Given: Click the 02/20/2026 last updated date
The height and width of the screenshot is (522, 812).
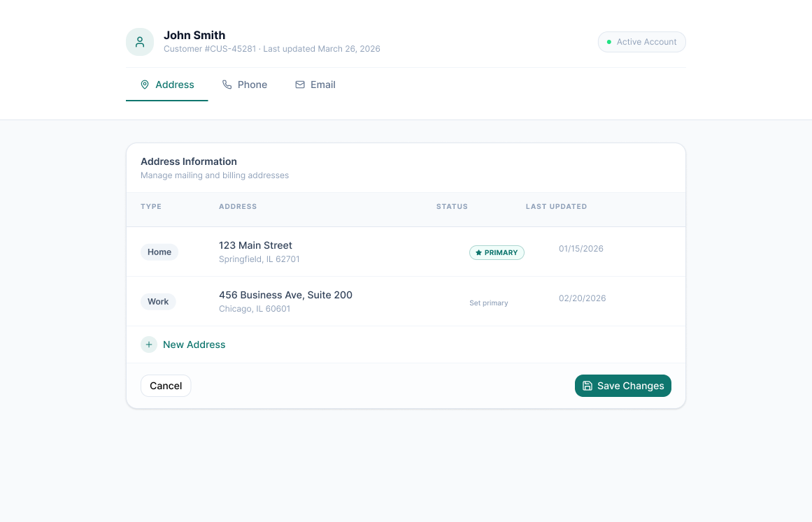Looking at the screenshot, I should click(582, 298).
